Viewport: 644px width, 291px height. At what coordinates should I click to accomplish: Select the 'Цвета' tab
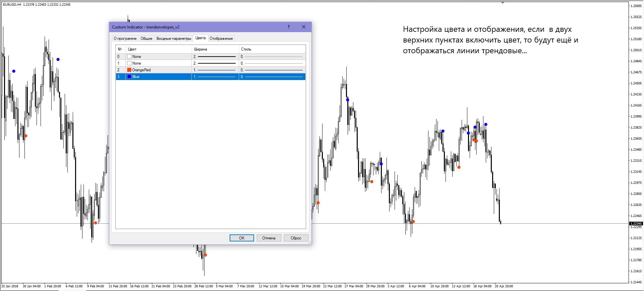tap(200, 38)
